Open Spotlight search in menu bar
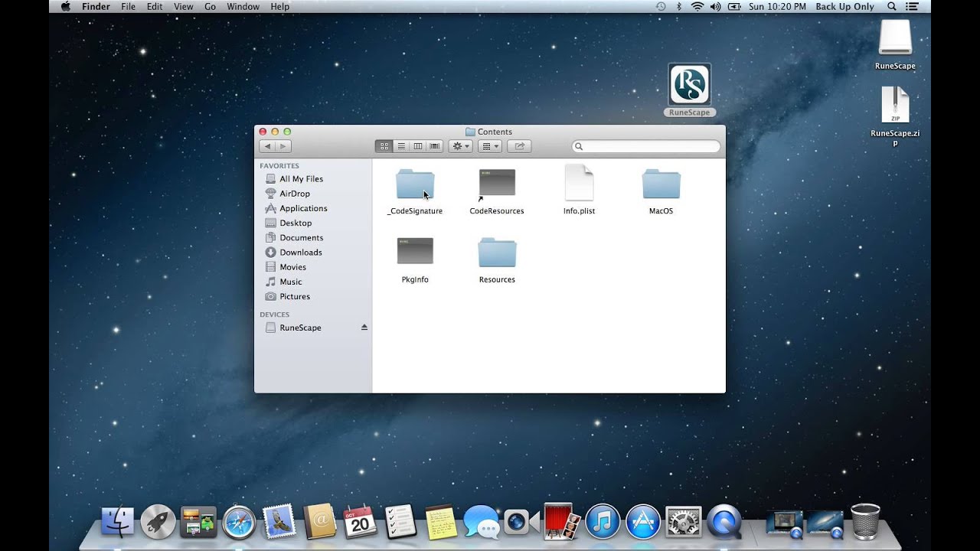 point(891,6)
